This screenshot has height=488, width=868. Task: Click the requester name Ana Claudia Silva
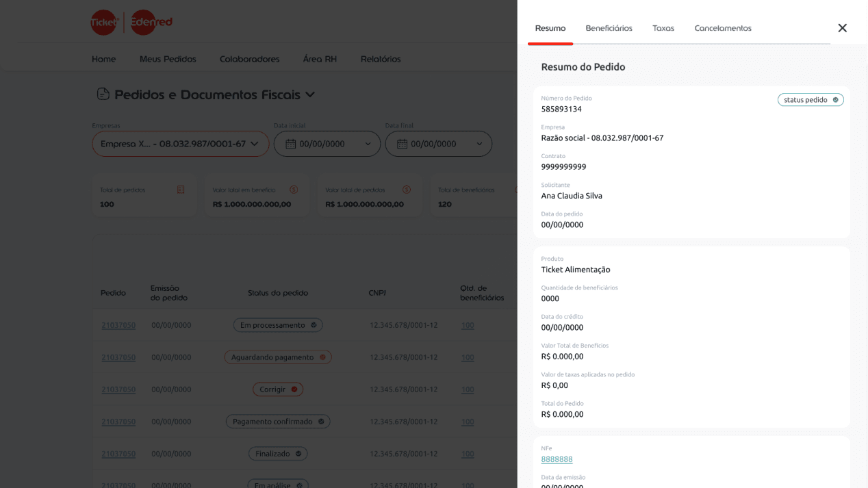tap(572, 196)
